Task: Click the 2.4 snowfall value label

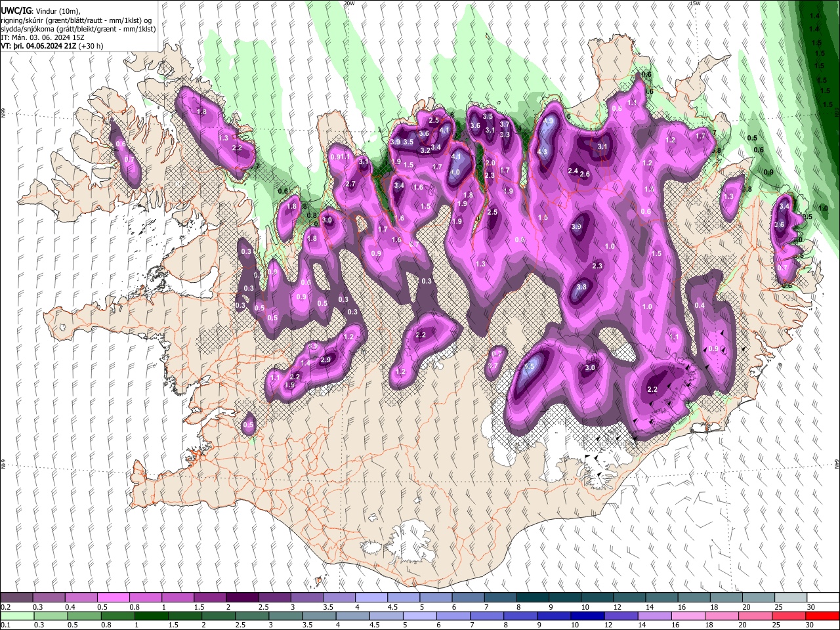Action: (x=573, y=171)
